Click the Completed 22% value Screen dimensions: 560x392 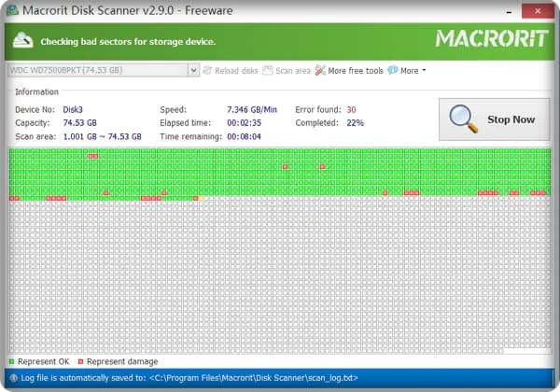pos(355,123)
